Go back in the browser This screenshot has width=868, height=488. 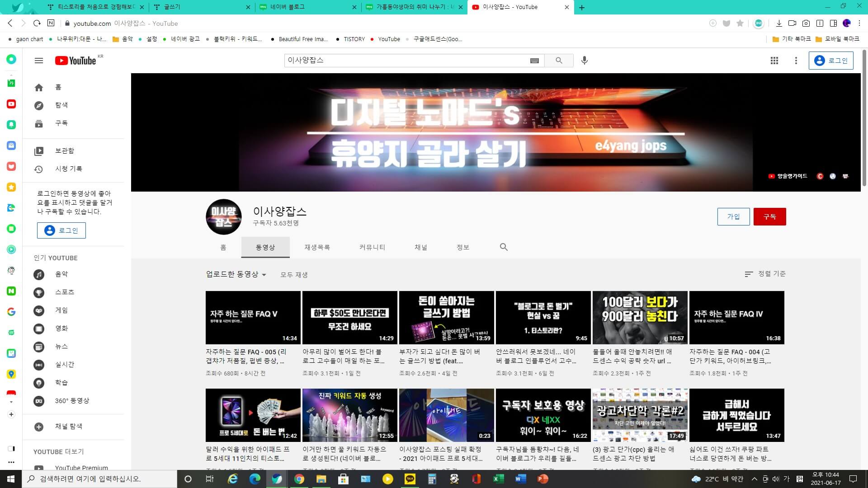10,23
